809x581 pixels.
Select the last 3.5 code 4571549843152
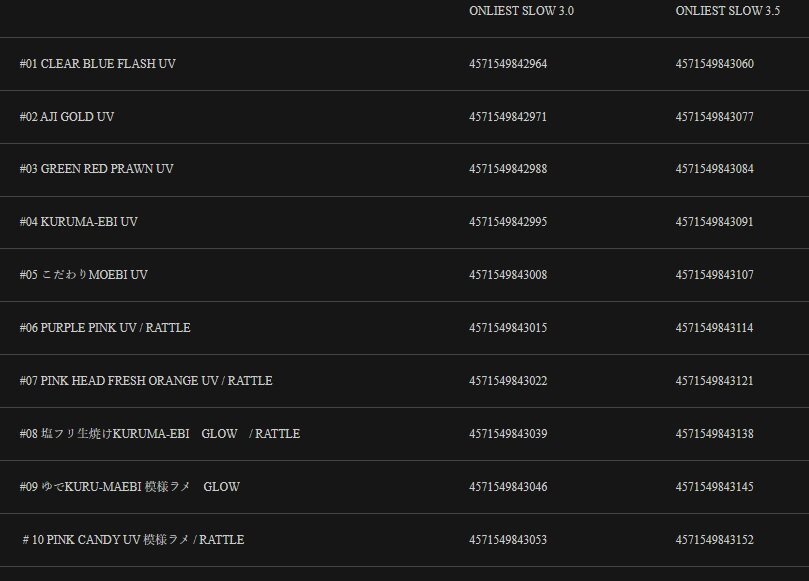click(x=714, y=540)
